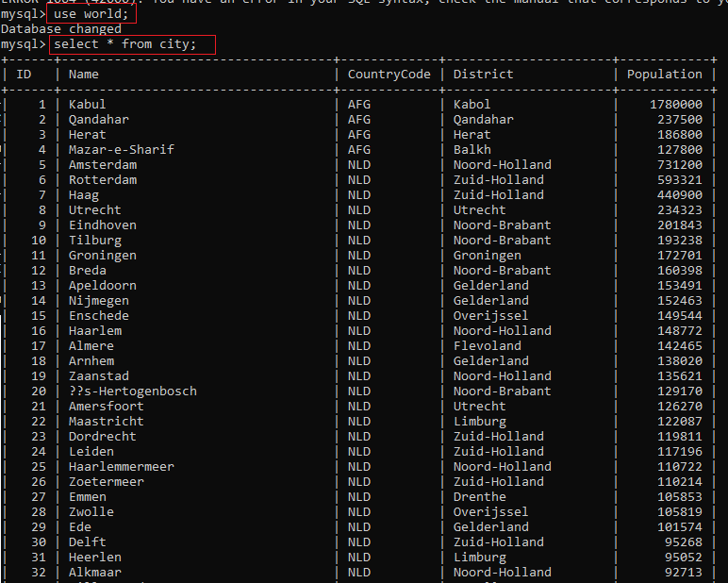
Task: Click the Gelderland district in Arnhem row
Action: (490, 361)
